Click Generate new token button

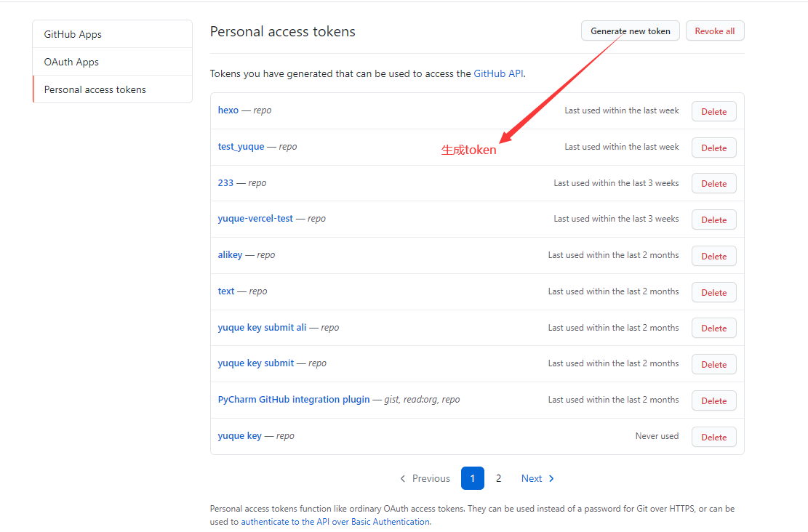click(x=631, y=31)
